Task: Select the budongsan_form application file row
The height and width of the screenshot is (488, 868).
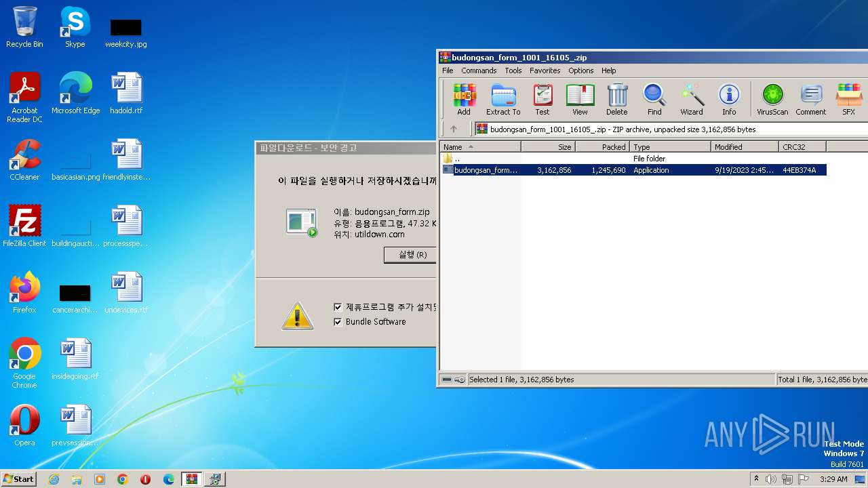Action: click(x=633, y=170)
